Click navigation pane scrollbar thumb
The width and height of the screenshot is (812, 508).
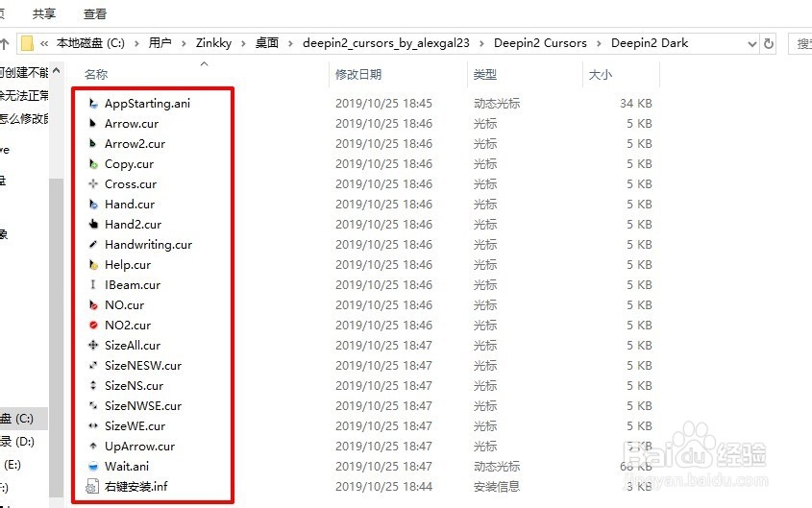(x=56, y=336)
